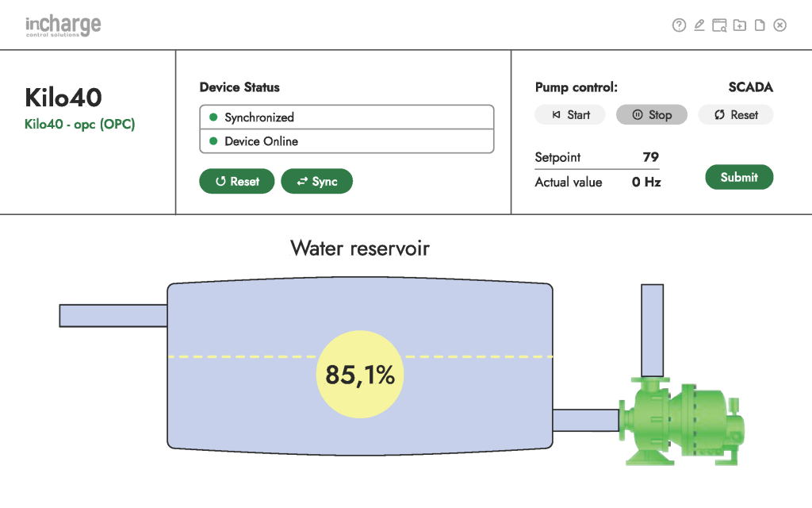
Task: Sync the device
Action: click(x=316, y=182)
